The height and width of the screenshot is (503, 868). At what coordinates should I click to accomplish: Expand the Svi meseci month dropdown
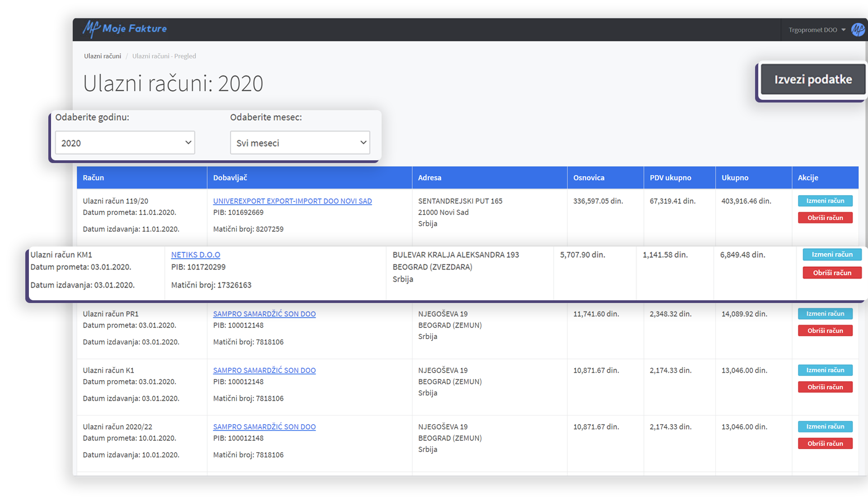click(x=300, y=143)
